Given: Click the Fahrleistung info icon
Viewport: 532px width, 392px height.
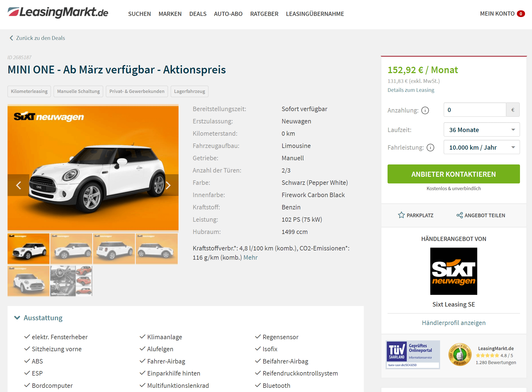Looking at the screenshot, I should [431, 147].
